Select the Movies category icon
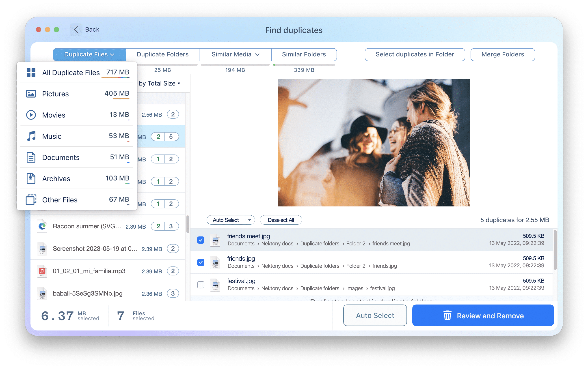Viewport: 588px width, 369px height. (x=31, y=115)
